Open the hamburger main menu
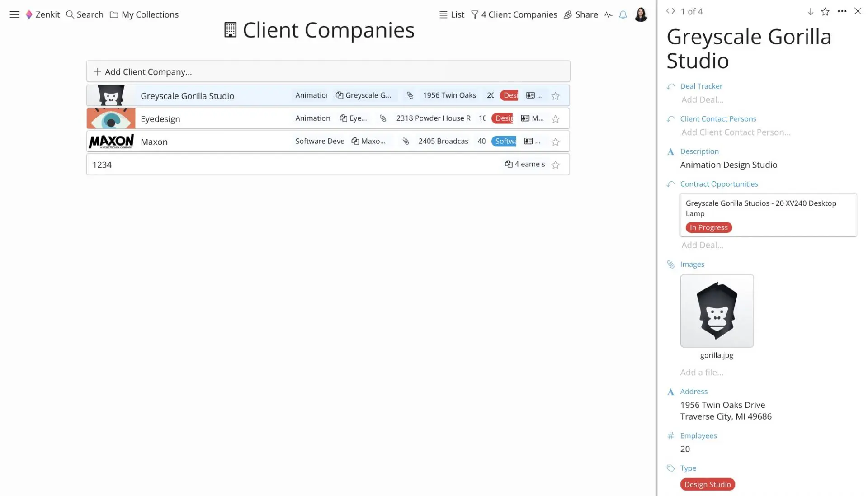This screenshot has height=496, width=868. 14,14
